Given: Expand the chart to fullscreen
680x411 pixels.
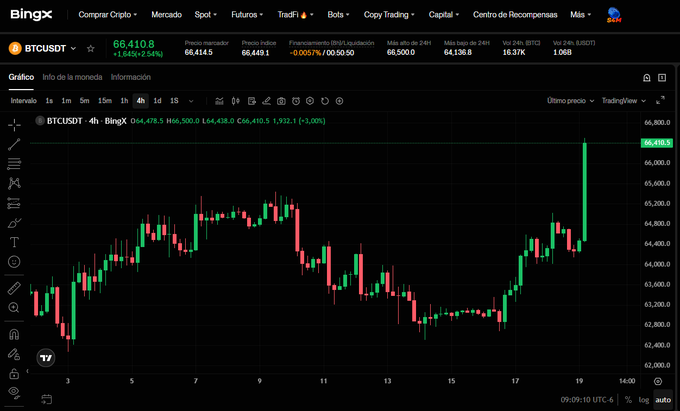Looking at the screenshot, I should tap(660, 100).
